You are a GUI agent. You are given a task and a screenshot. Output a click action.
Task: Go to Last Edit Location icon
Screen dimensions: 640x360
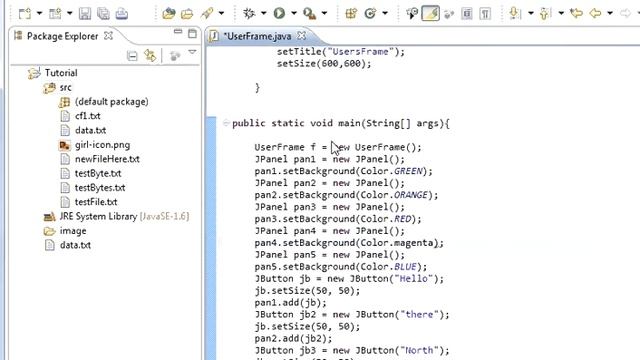click(x=576, y=13)
